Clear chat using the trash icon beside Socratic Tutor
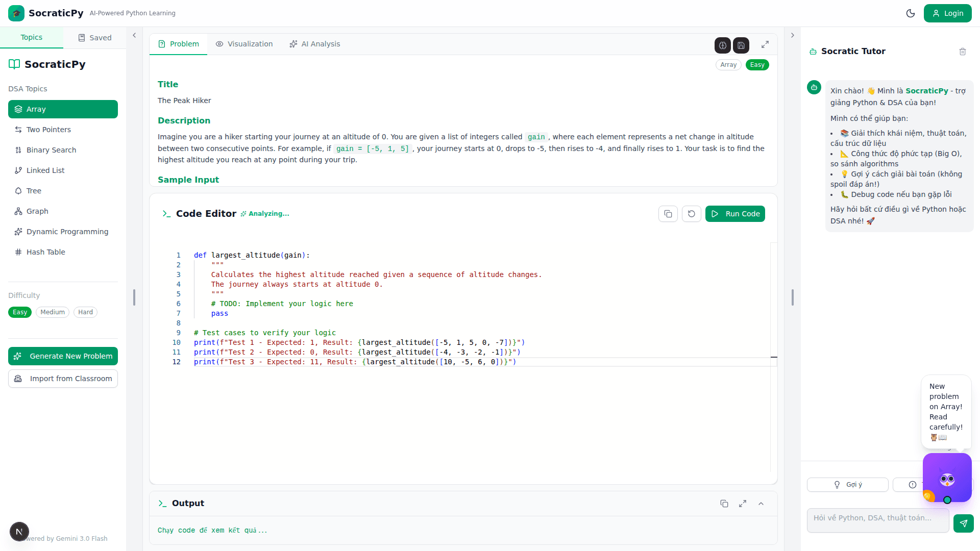The height and width of the screenshot is (551, 980). tap(963, 52)
